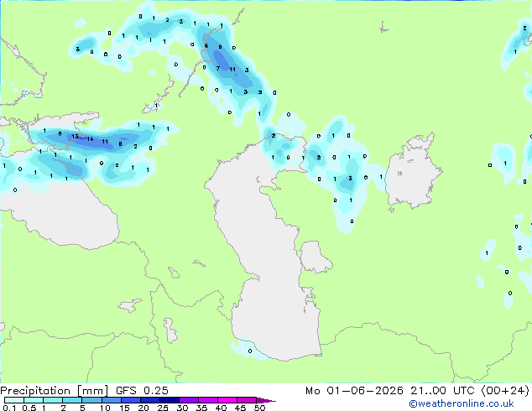
Task: Click the 35–40 mm legend color box
Action: pos(207,400)
